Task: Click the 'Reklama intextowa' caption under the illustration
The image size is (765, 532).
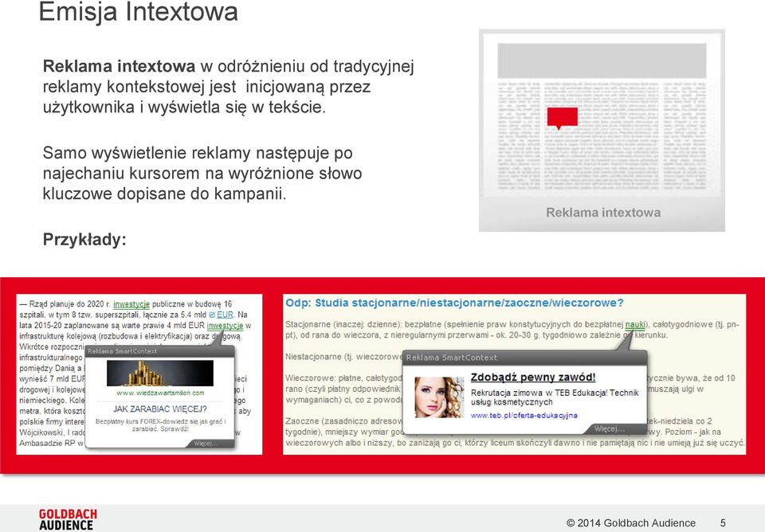Action: click(603, 213)
